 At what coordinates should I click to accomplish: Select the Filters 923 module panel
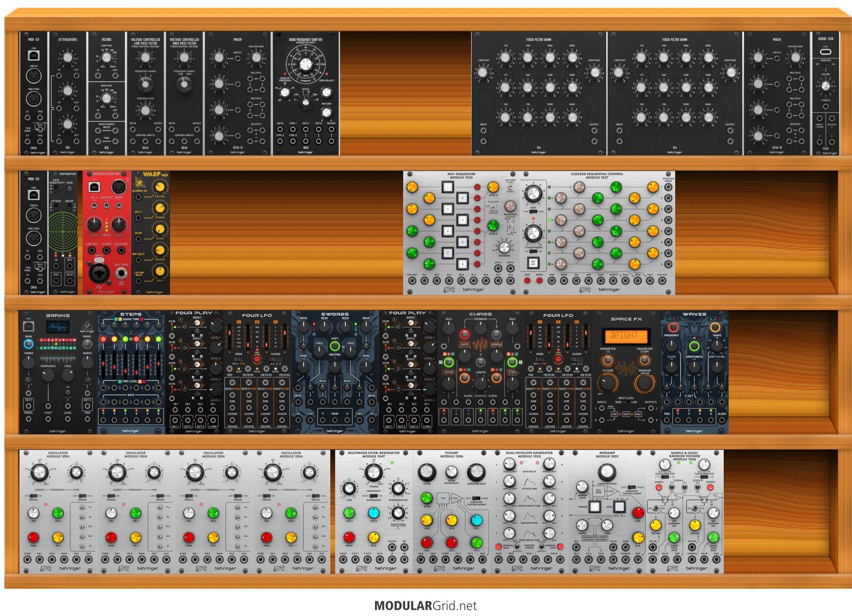106,94
